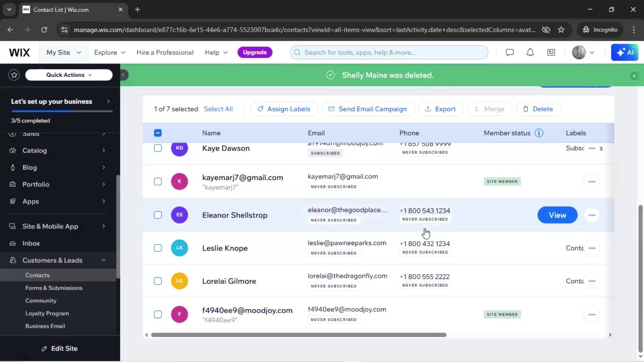Click the search tools and apps field
The height and width of the screenshot is (362, 644).
389,52
